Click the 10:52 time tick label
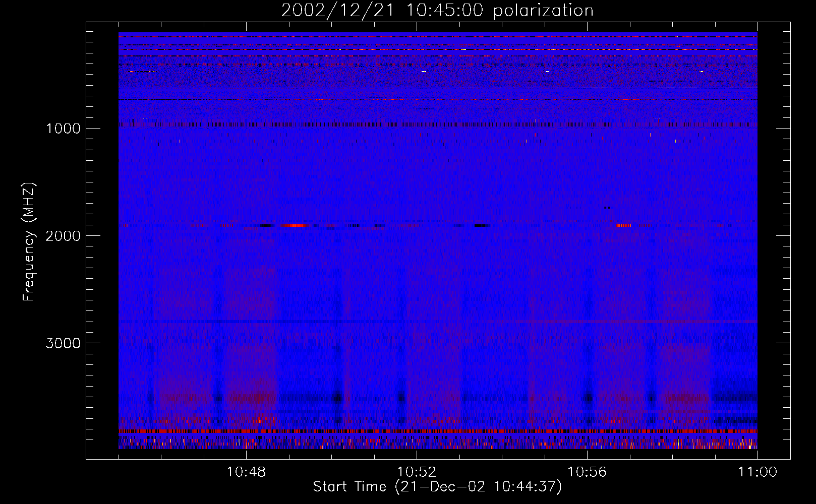Image resolution: width=816 pixels, height=504 pixels. [x=417, y=472]
